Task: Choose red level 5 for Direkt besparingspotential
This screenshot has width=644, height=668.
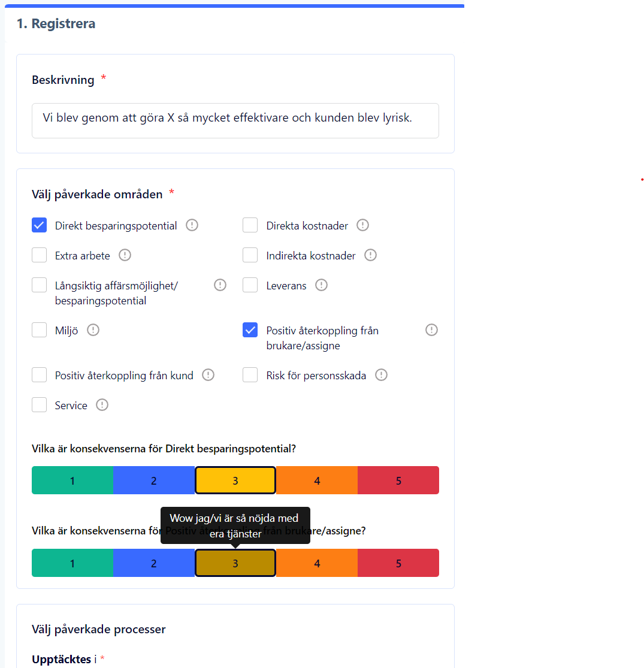Action: (398, 480)
